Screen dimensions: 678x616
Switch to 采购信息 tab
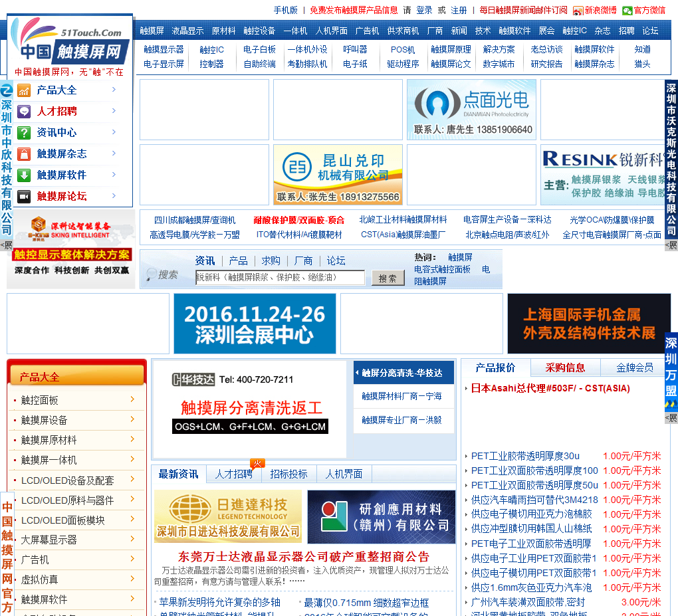click(x=565, y=368)
